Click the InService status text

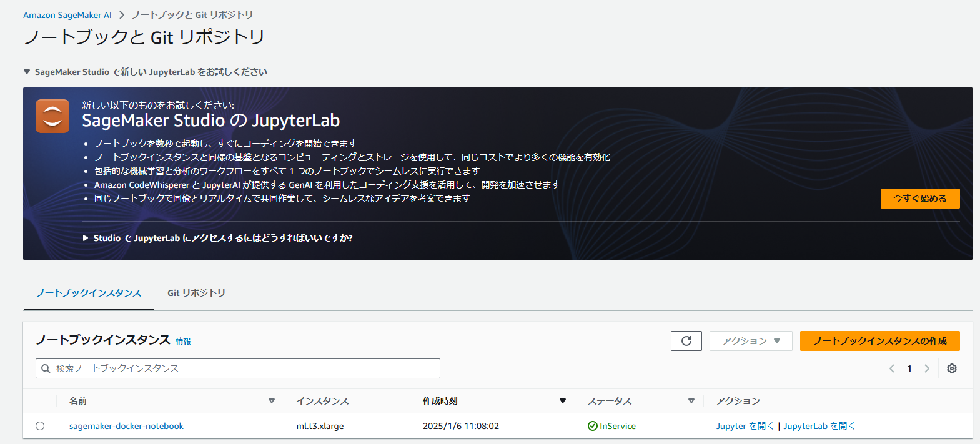coord(618,426)
